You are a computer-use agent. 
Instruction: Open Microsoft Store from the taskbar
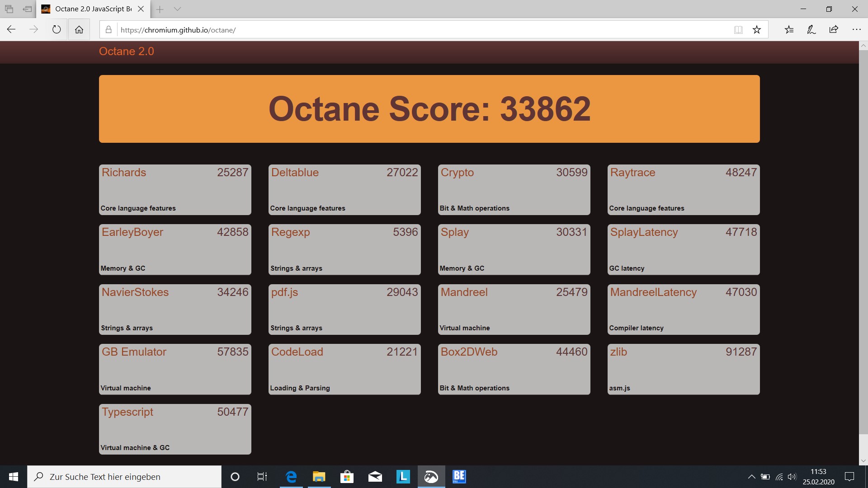(x=347, y=477)
